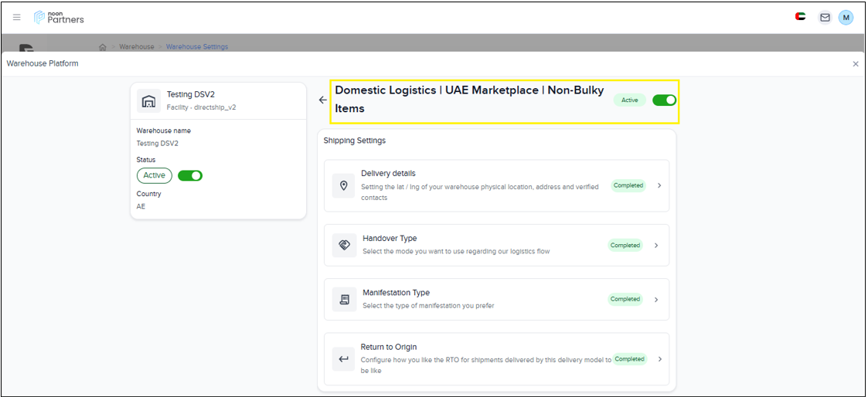
Task: Click the Warehouse Settings breadcrumb link
Action: pyautogui.click(x=197, y=47)
